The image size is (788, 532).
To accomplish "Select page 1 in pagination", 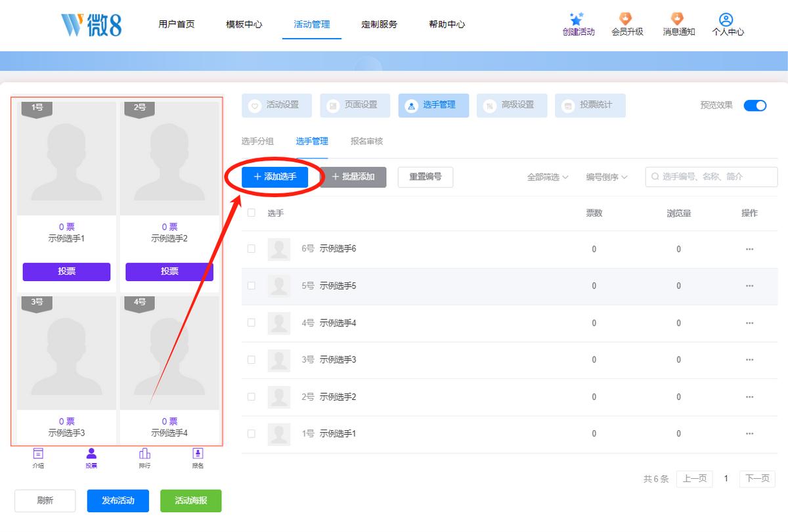I will tap(726, 479).
